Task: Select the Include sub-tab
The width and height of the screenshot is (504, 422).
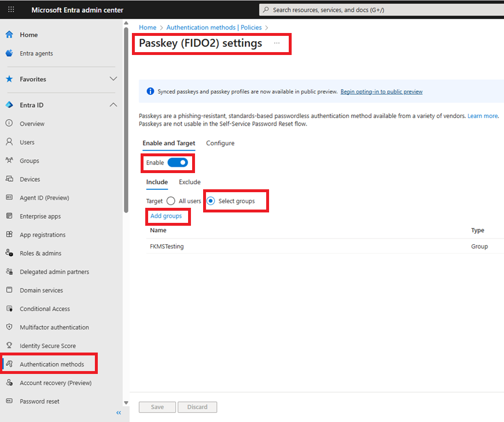Action: tap(157, 182)
